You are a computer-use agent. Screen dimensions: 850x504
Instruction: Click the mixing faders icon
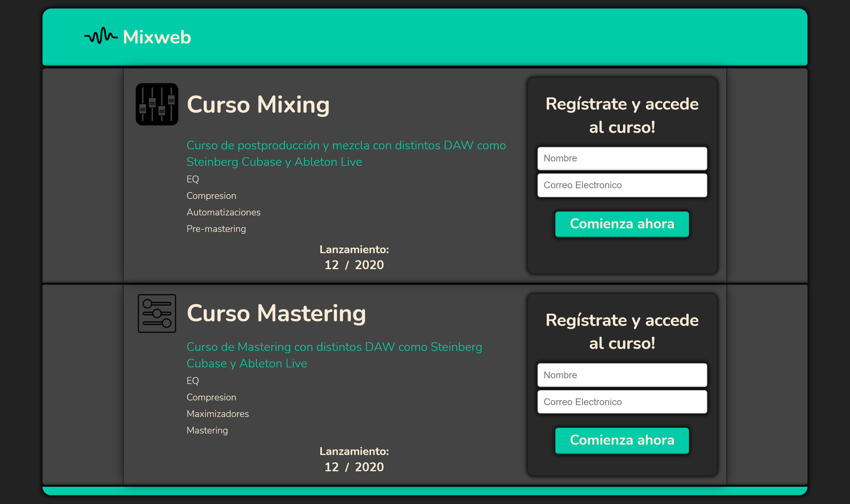157,104
